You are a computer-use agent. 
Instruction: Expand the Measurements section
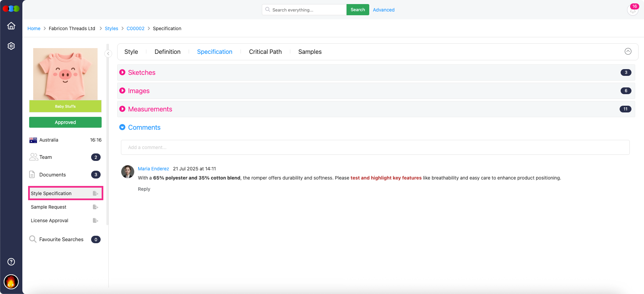(x=123, y=109)
